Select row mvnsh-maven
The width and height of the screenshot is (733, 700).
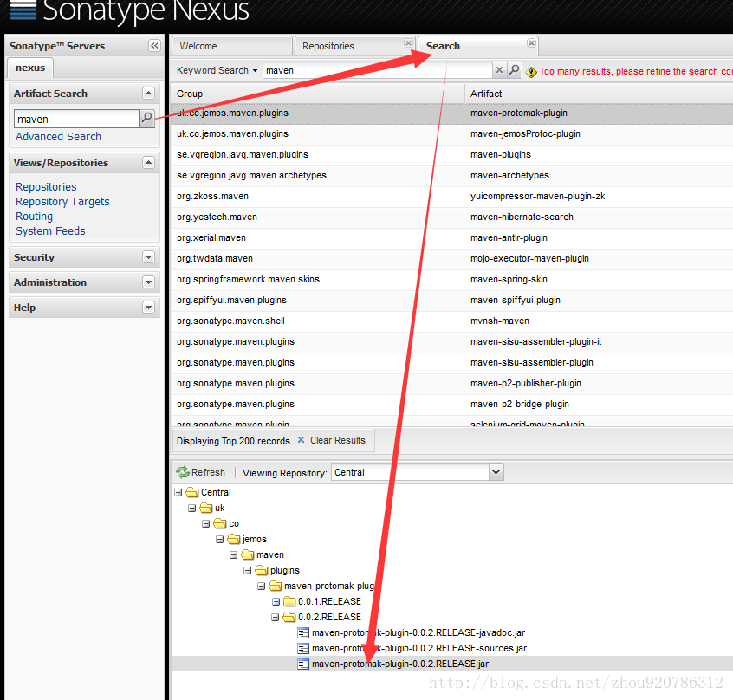[x=451, y=321]
